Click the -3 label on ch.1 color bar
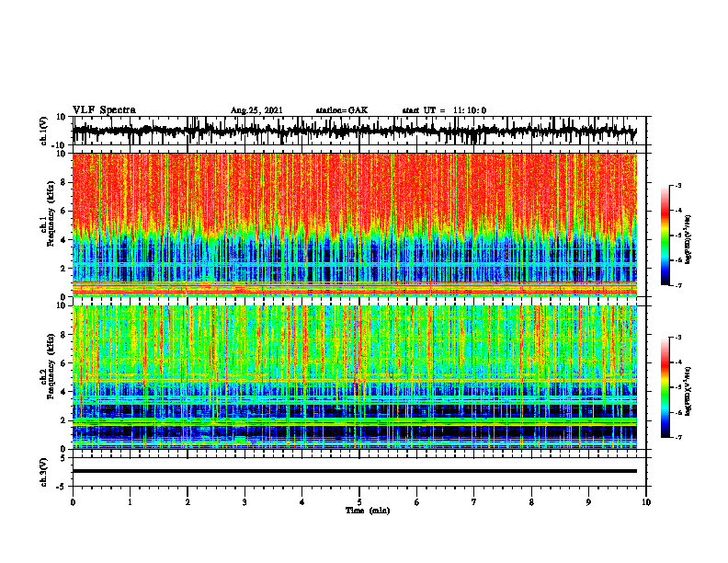This screenshot has height=563, width=728. pos(678,186)
